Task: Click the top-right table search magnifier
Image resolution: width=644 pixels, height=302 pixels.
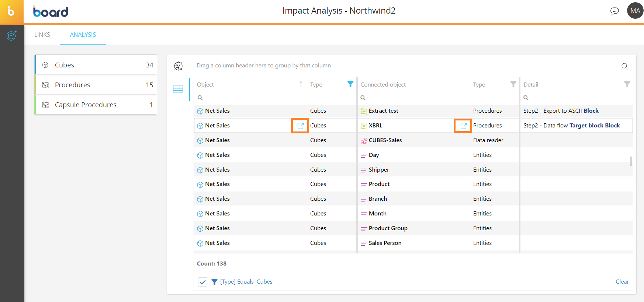Action: (624, 66)
